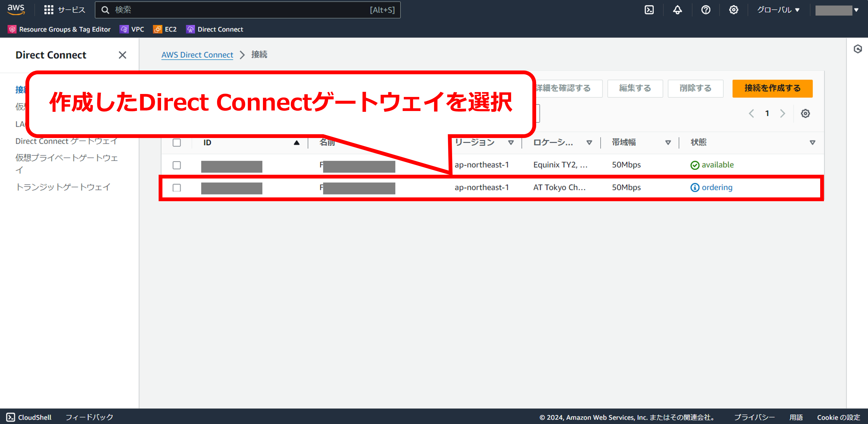868x424 pixels.
Task: Open the グローバル region dropdown
Action: tap(778, 10)
